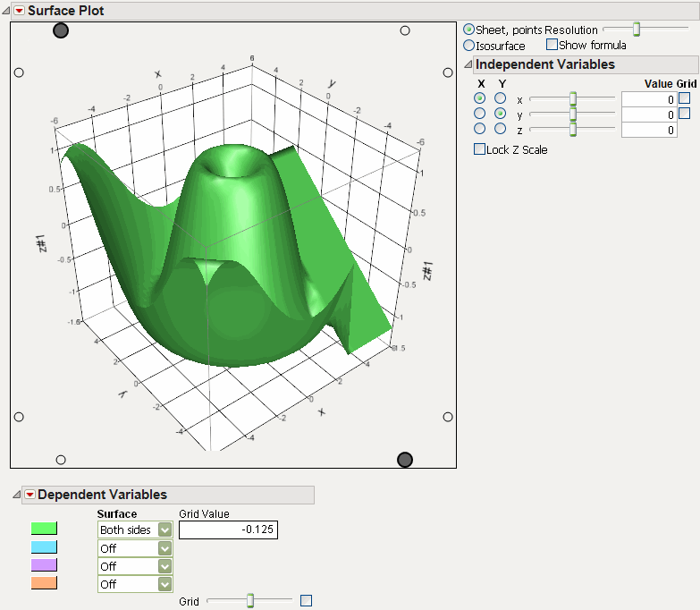Click the filled light circle below the plot
Image resolution: width=700 pixels, height=610 pixels.
point(405,460)
